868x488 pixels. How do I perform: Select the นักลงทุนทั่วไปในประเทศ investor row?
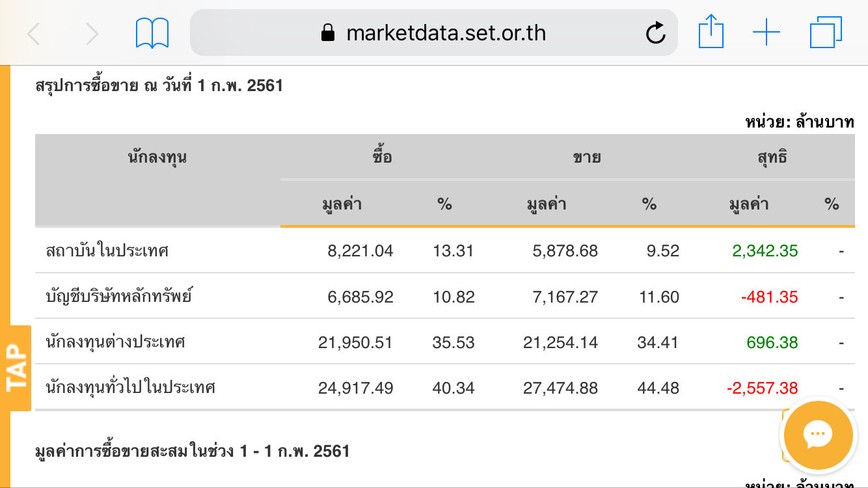(130, 388)
